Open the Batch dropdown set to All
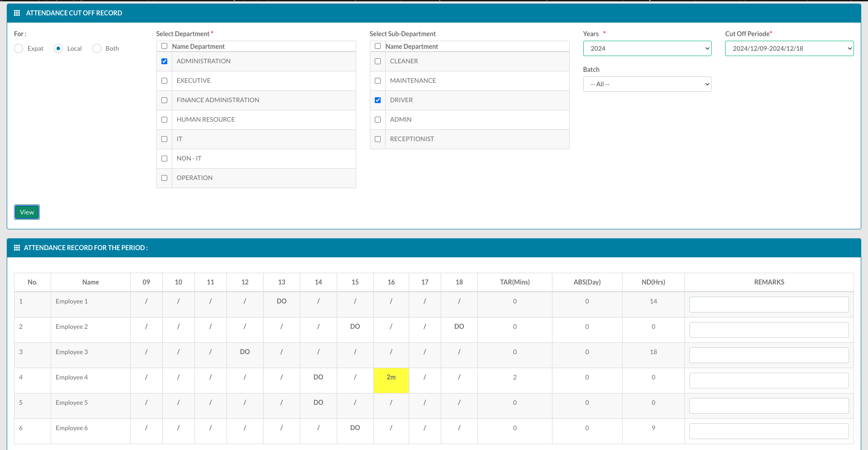 (x=647, y=84)
